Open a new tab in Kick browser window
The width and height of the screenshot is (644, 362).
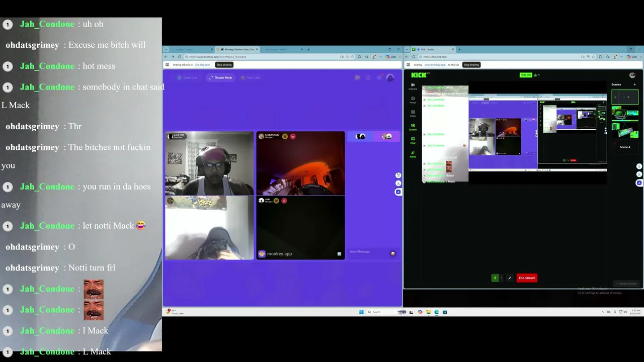[x=460, y=49]
